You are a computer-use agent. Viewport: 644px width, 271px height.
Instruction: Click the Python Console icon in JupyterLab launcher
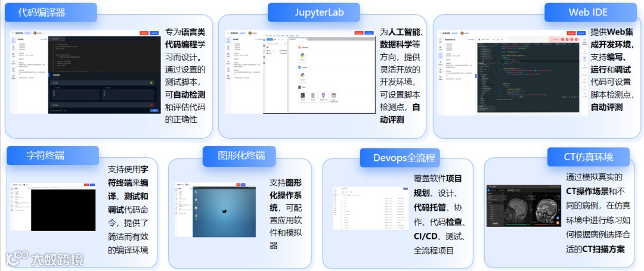tap(303, 77)
